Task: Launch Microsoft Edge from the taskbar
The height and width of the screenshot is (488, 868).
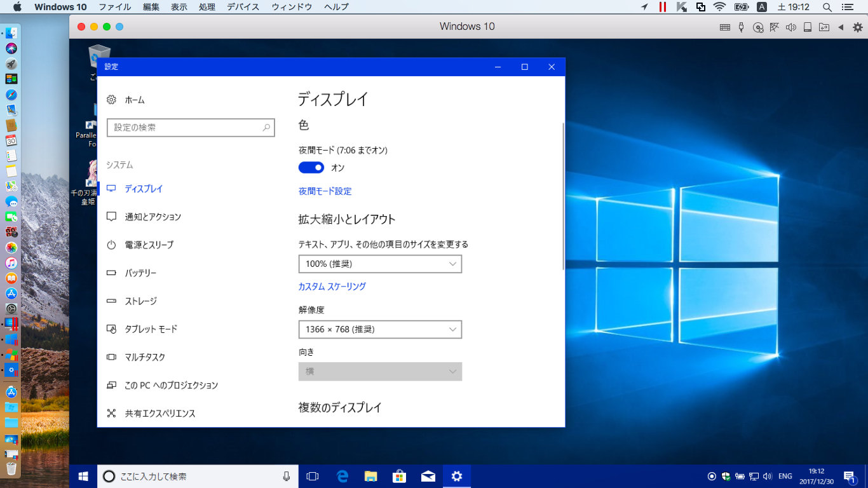Action: tap(342, 476)
